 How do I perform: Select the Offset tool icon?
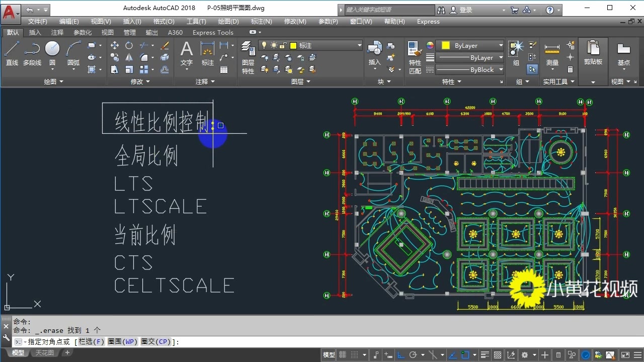(x=165, y=69)
